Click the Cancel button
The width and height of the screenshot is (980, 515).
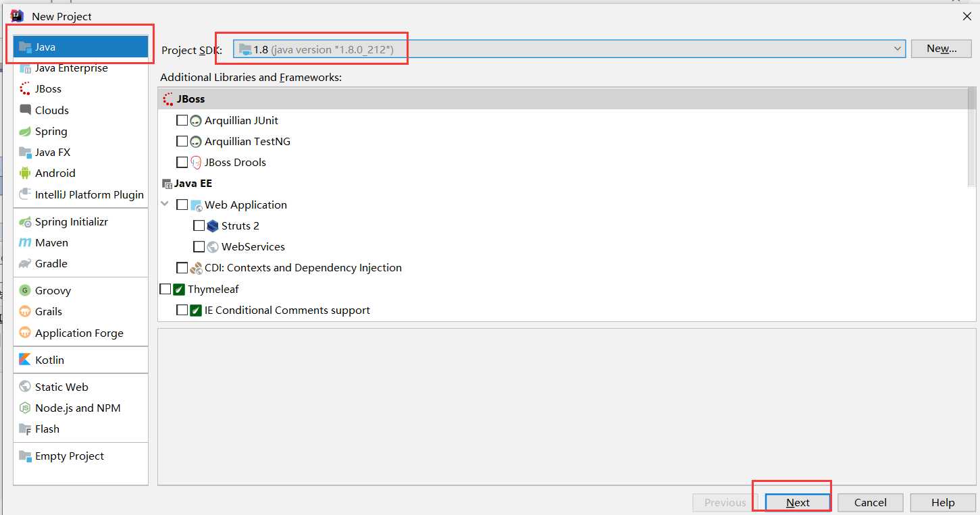[871, 502]
